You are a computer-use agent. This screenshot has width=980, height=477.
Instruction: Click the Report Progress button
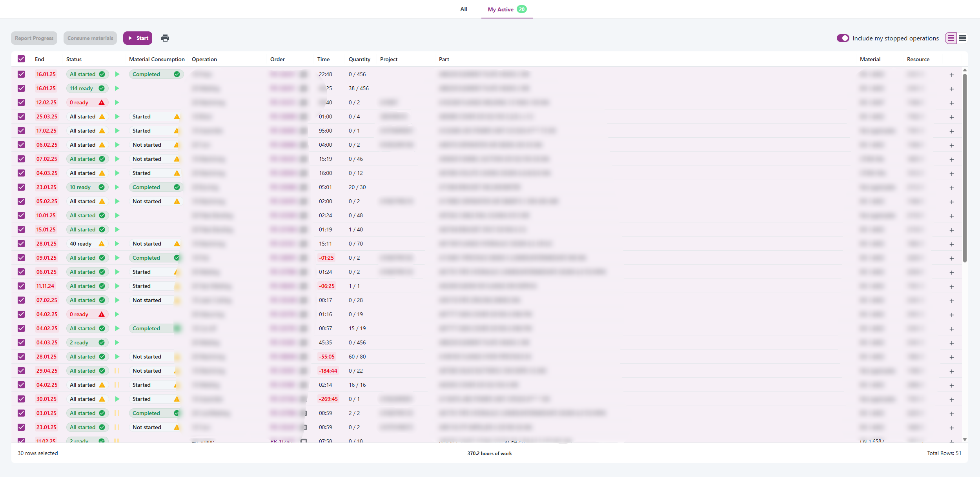[x=34, y=38]
